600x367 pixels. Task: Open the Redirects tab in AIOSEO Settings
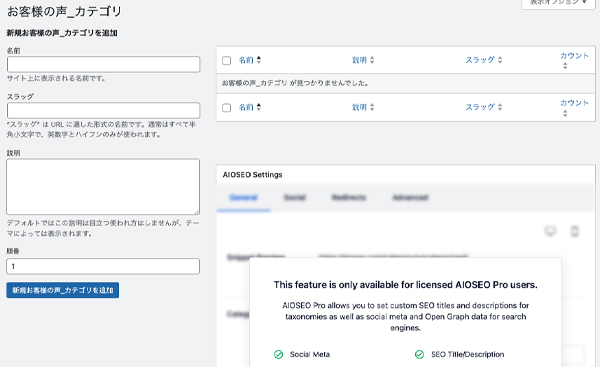[x=349, y=197]
